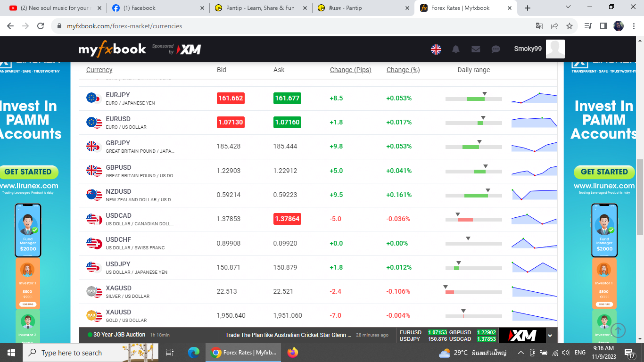
Task: Open the notifications bell
Action: click(456, 49)
